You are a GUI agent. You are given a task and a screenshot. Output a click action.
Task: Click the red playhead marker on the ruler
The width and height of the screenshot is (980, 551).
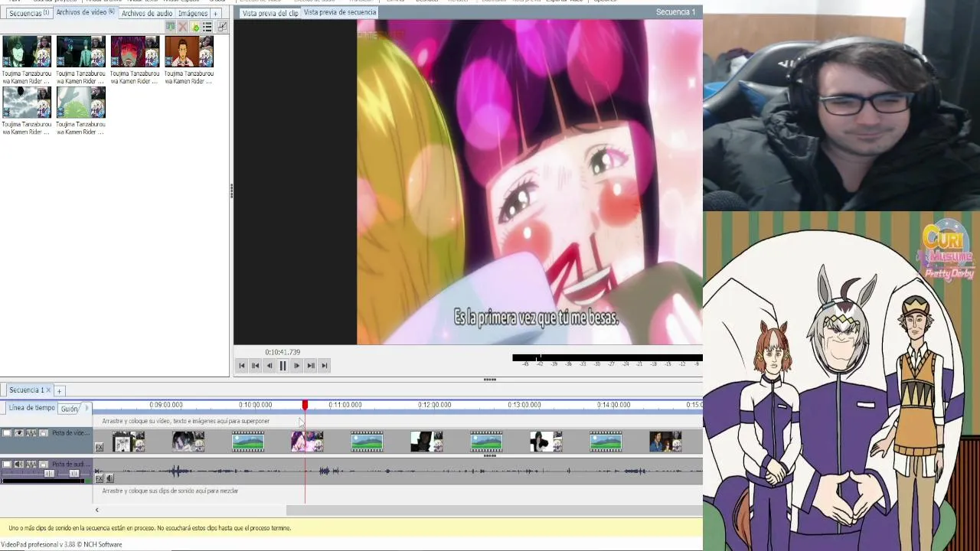coord(305,405)
